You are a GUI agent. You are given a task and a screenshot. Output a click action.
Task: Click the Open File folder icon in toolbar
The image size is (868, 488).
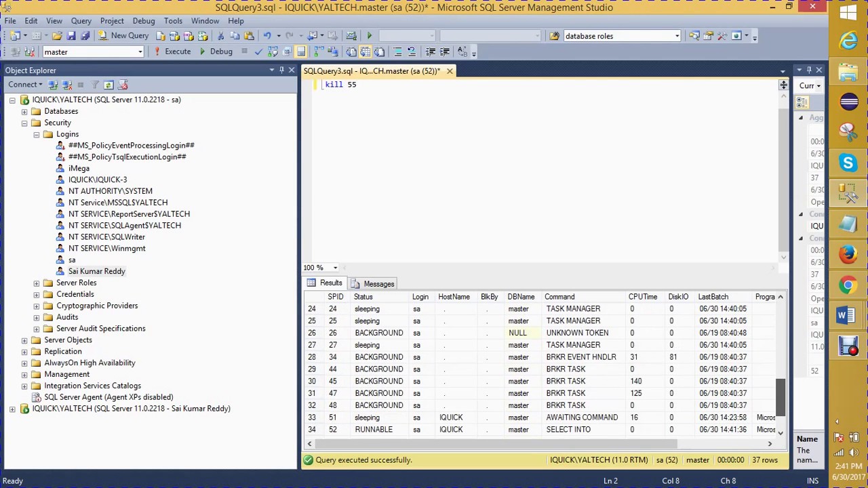coord(57,36)
